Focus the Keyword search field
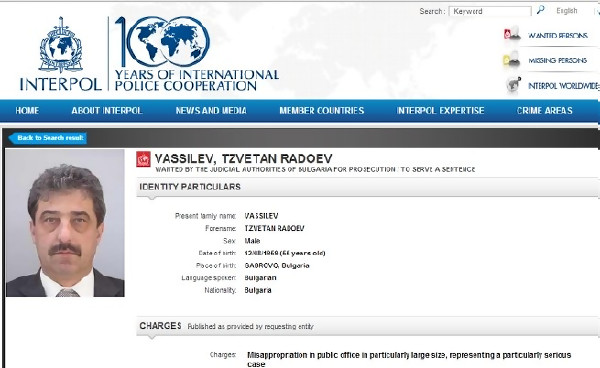This screenshot has height=368, width=600. click(x=491, y=11)
